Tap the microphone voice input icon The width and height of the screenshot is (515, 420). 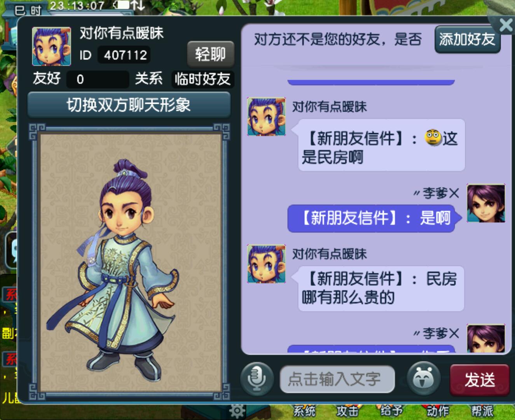[257, 378]
